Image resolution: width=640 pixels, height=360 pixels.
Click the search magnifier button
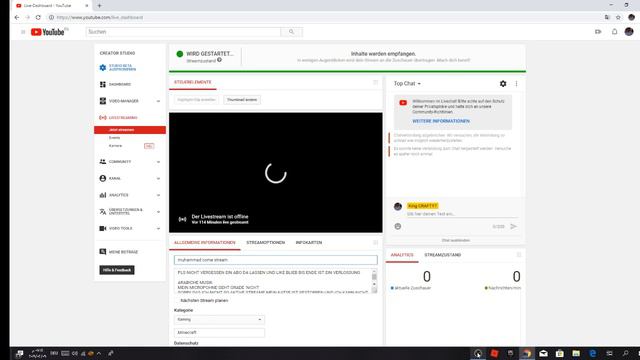291,32
